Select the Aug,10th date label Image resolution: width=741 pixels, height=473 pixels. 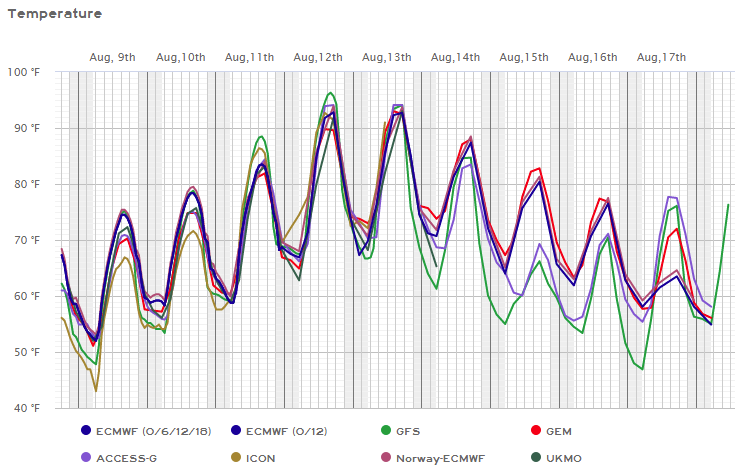[x=182, y=58]
